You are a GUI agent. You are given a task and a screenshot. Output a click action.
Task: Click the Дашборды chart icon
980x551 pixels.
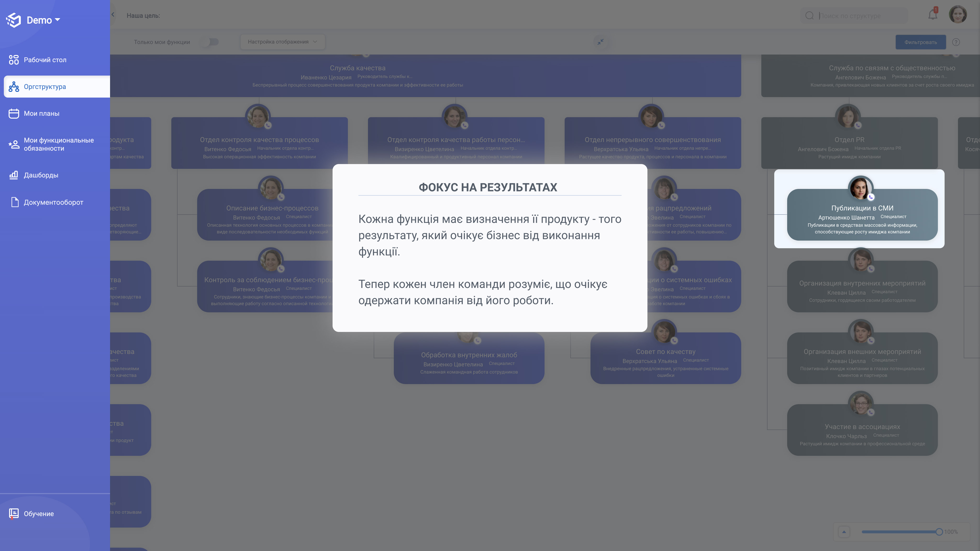[14, 175]
